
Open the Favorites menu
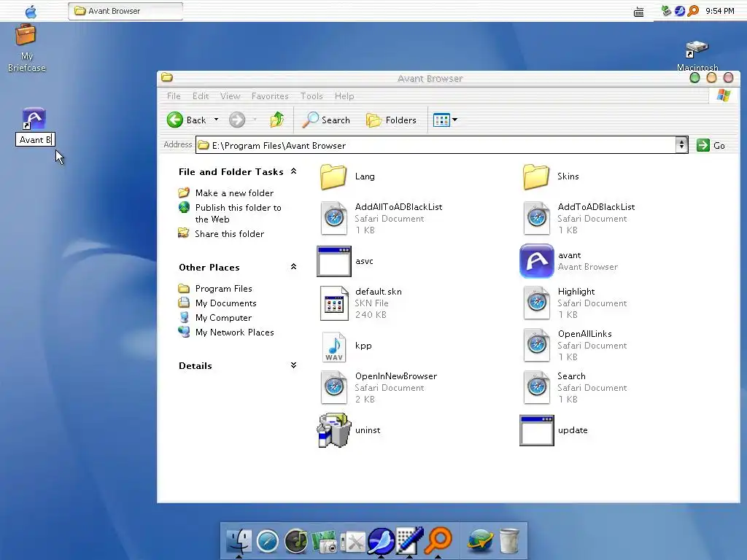pos(270,96)
